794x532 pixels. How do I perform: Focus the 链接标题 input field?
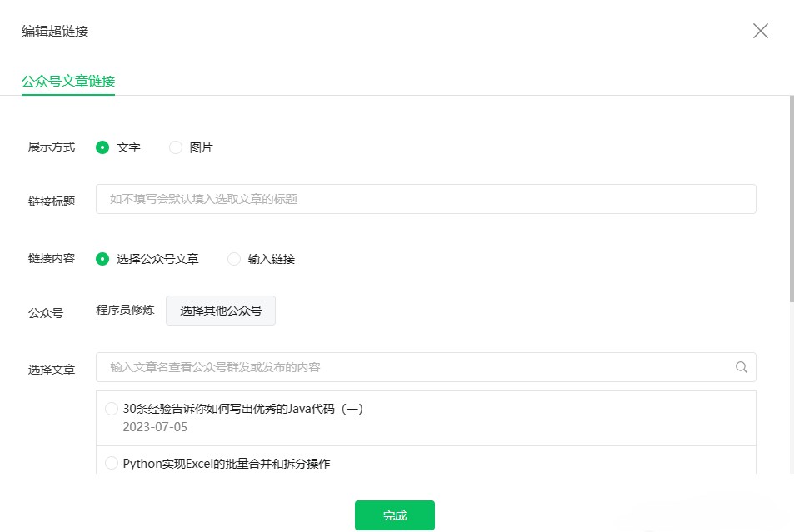pos(425,199)
